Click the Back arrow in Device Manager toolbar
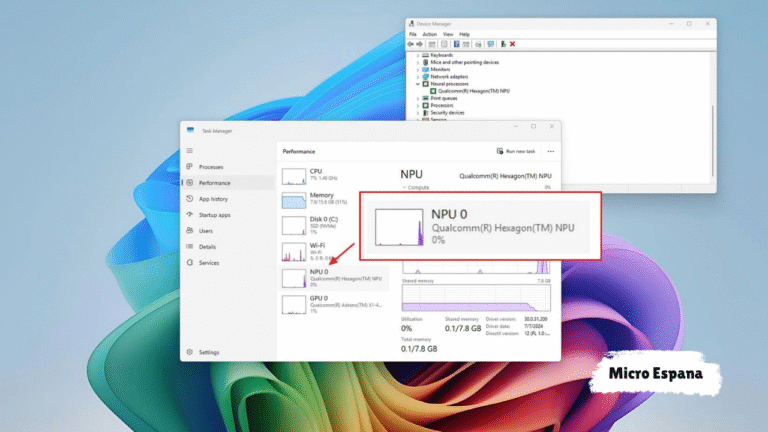768x432 pixels. [x=411, y=44]
